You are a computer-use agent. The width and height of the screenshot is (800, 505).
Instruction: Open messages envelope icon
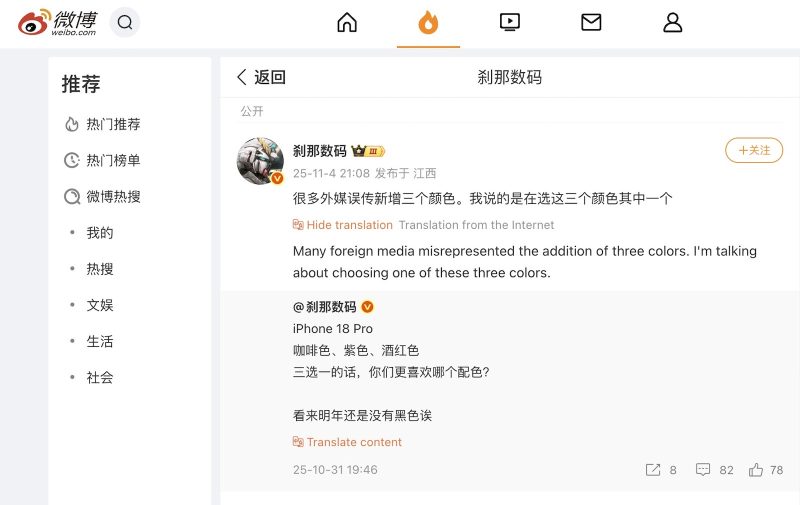click(591, 22)
